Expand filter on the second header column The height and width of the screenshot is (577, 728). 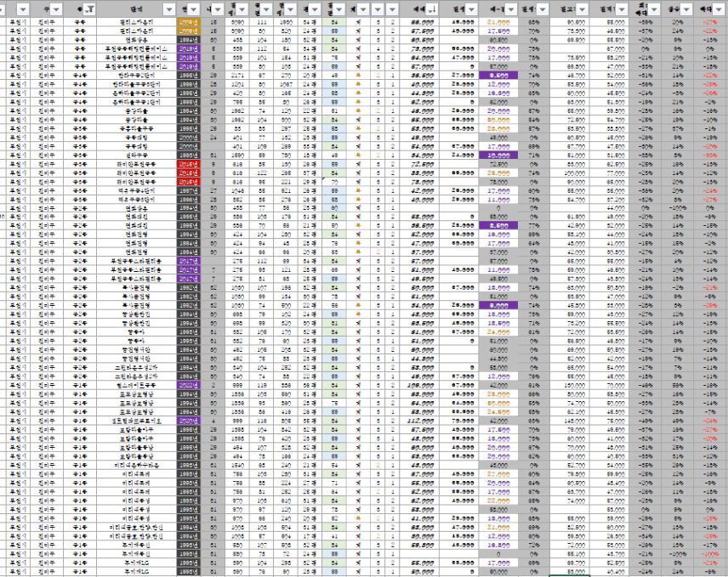coord(54,7)
